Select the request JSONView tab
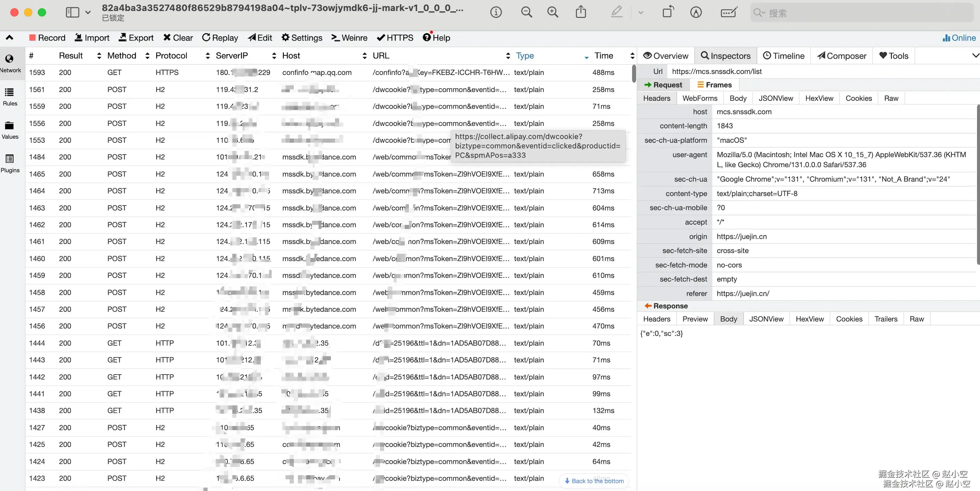 (x=776, y=98)
